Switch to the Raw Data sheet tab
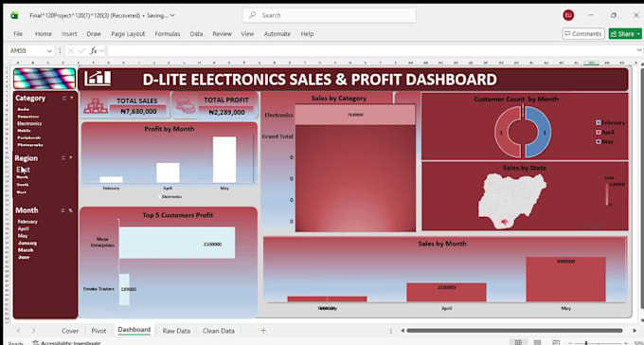The width and height of the screenshot is (644, 345). click(176, 331)
